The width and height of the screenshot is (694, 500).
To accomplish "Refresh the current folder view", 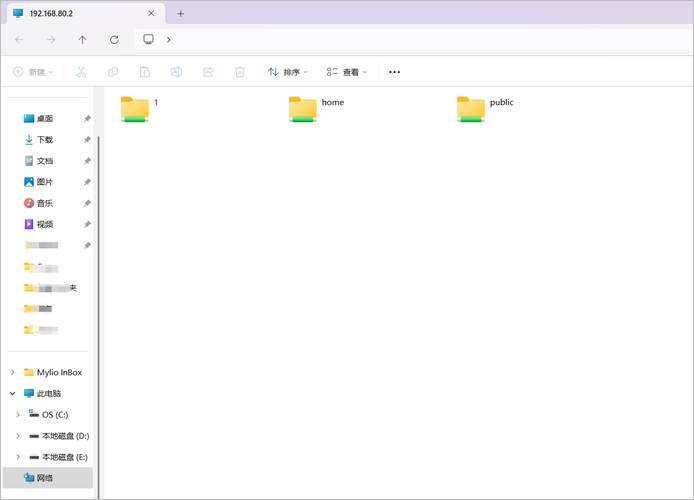I will coord(114,40).
